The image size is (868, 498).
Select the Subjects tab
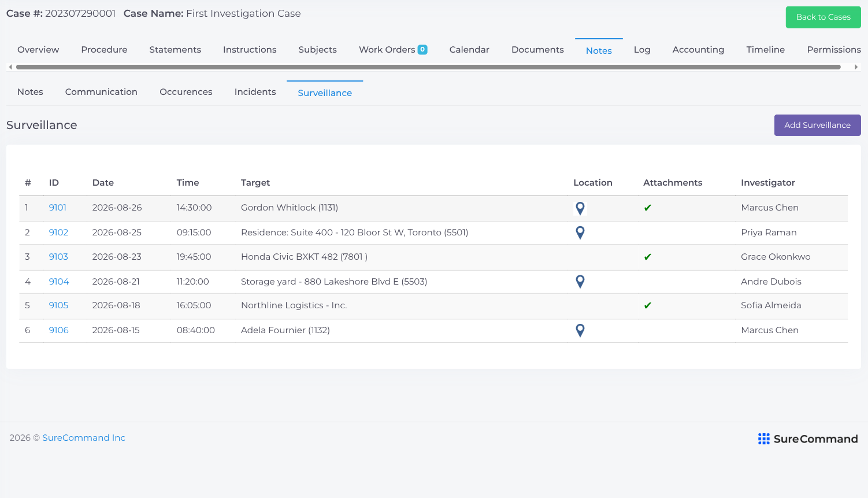pos(317,50)
